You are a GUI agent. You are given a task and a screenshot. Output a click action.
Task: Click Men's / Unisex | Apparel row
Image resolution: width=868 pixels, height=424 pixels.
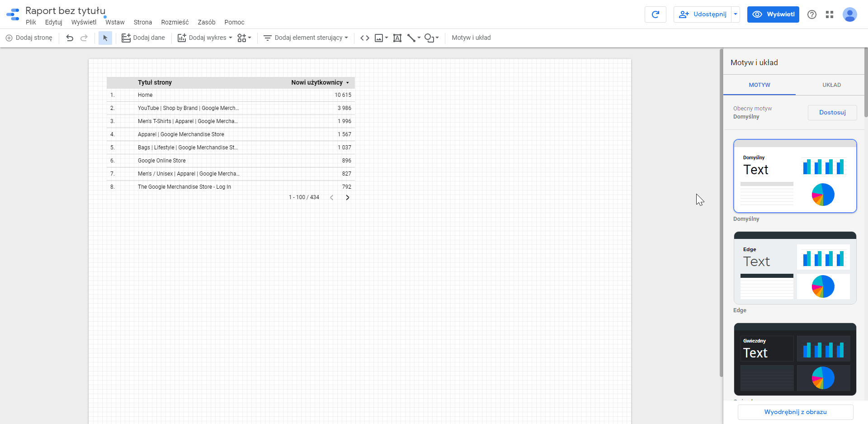pos(231,174)
